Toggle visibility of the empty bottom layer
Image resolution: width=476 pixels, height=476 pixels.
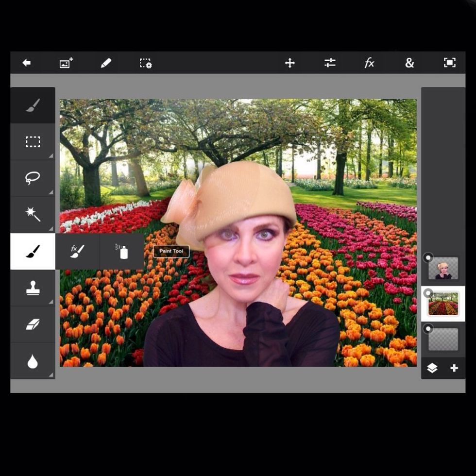point(428,329)
